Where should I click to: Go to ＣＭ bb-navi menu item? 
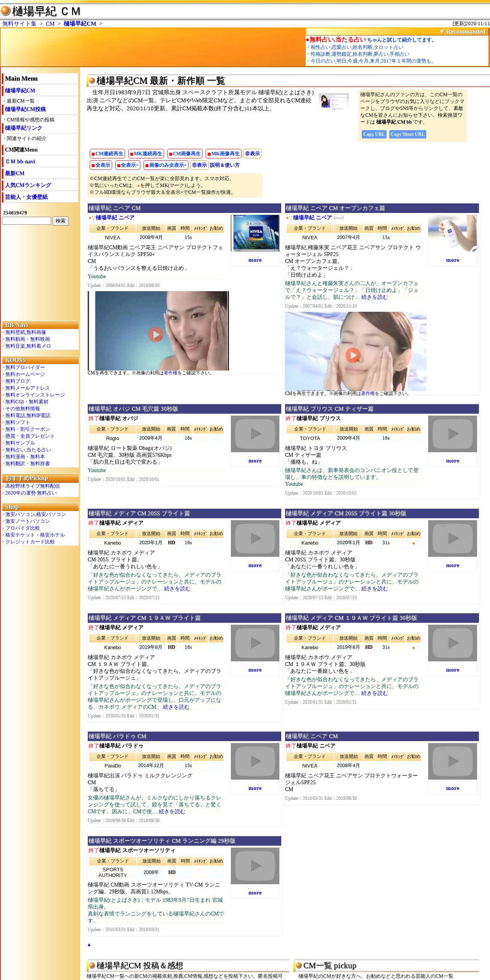pyautogui.click(x=20, y=161)
